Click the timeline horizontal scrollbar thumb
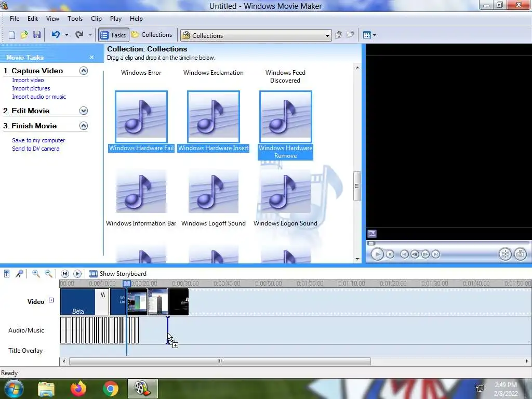532x399 pixels. click(x=220, y=362)
